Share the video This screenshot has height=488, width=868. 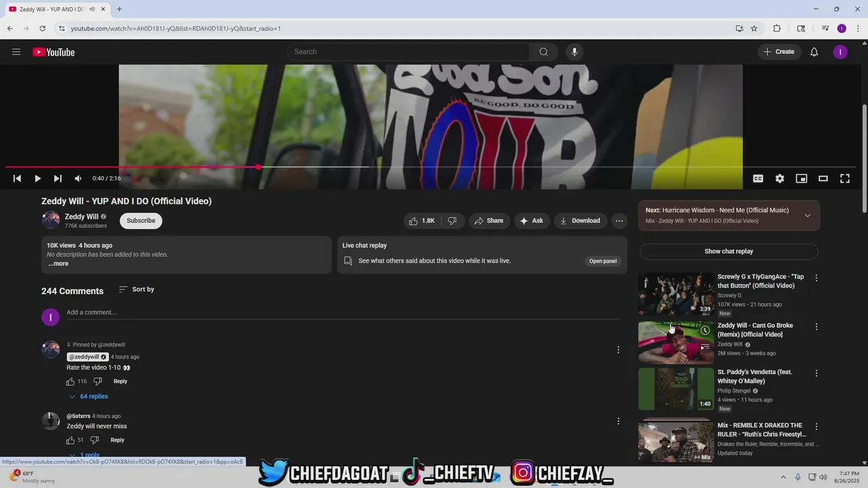point(489,221)
